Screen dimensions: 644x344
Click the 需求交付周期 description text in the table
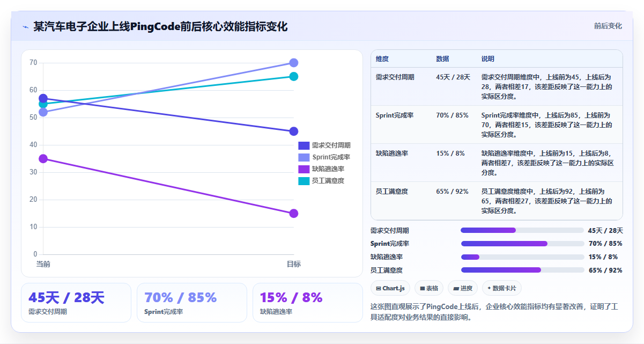pyautogui.click(x=547, y=87)
